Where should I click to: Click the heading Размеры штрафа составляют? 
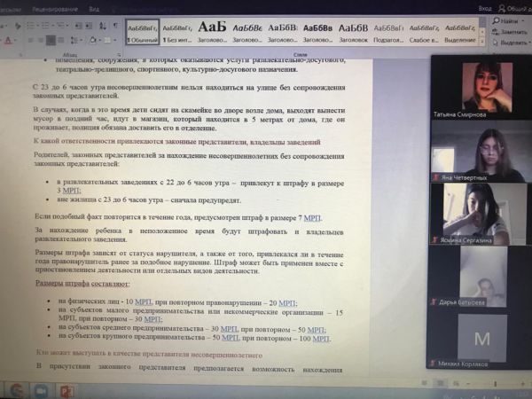tap(82, 284)
